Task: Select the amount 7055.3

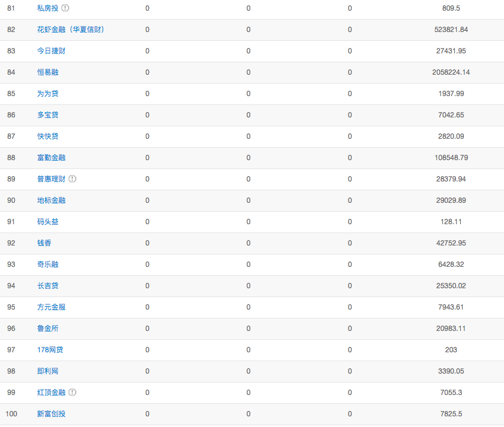Action: pyautogui.click(x=451, y=392)
